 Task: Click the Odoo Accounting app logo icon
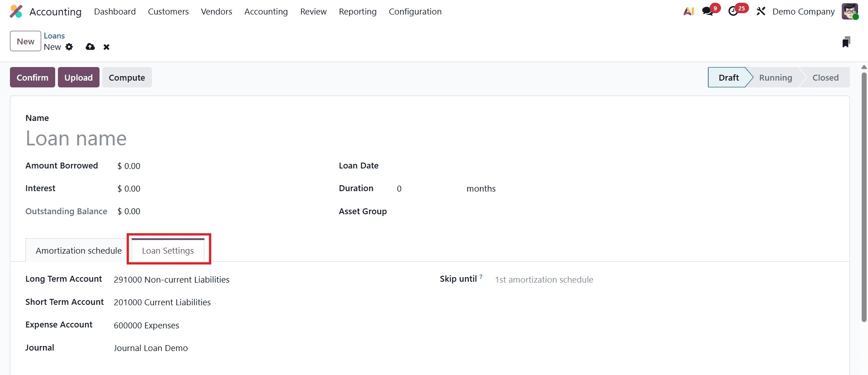coord(16,11)
